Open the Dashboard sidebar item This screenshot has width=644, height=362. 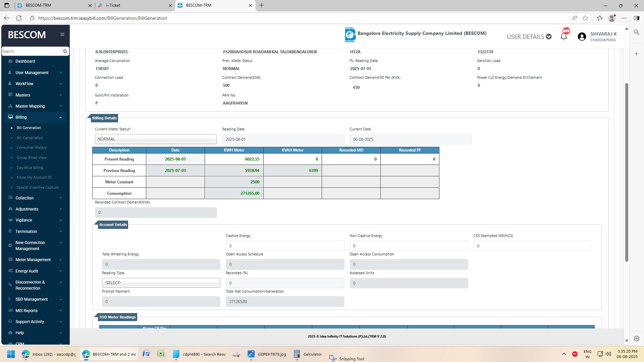click(25, 61)
